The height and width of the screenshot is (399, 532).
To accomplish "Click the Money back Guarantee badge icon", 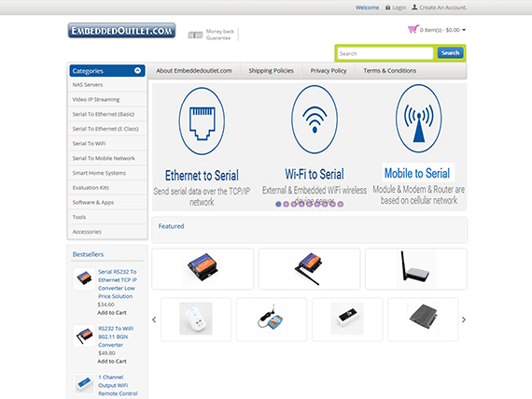I will 195,35.
